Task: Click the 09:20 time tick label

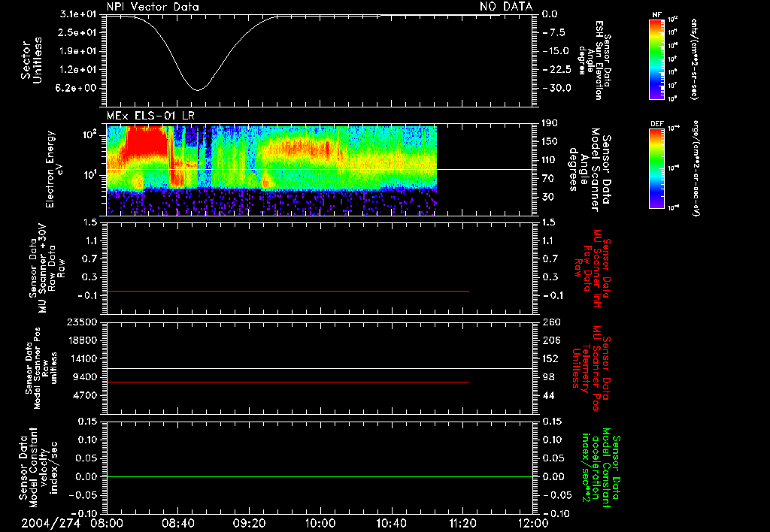Action: [249, 524]
